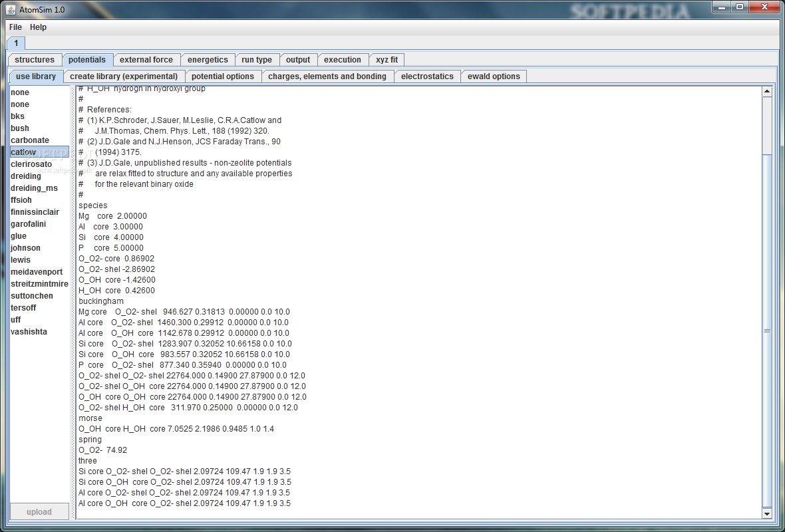Maximize the AtomSim window

click(x=740, y=7)
